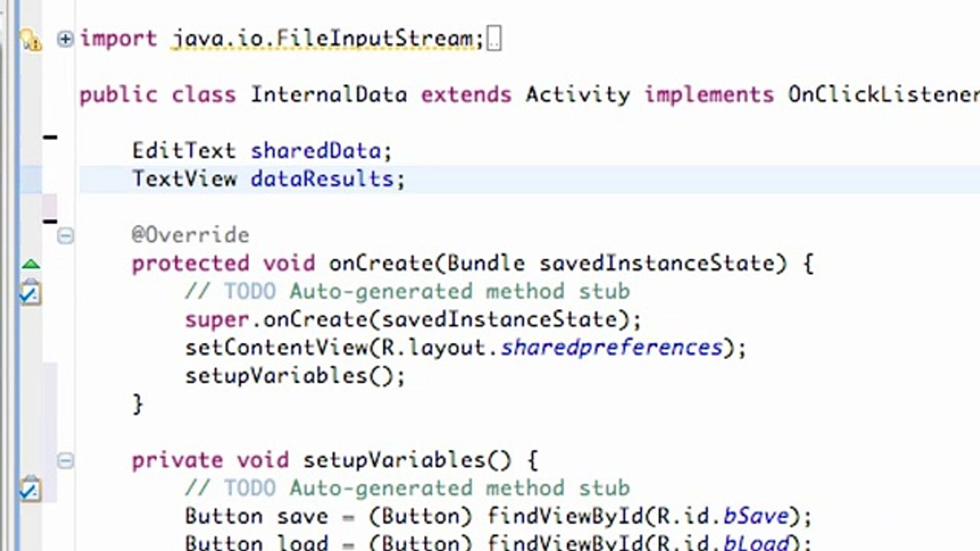This screenshot has height=551, width=980.
Task: Click the folded-code placeholder box after the import statement
Action: click(494, 38)
